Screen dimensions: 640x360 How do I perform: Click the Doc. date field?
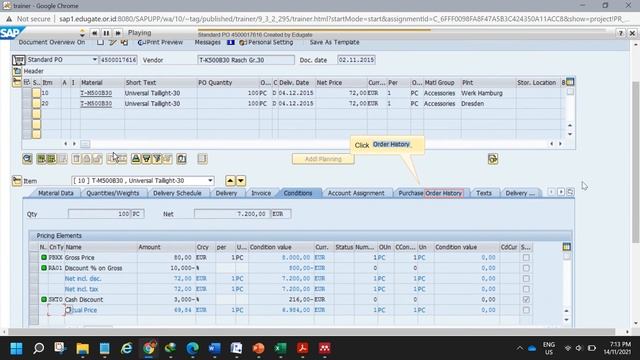pyautogui.click(x=356, y=60)
